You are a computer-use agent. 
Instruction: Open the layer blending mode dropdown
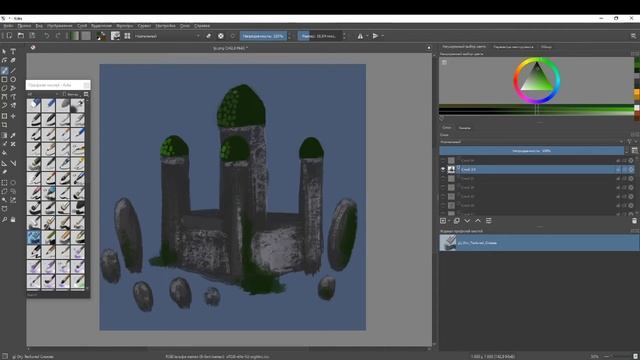point(532,142)
